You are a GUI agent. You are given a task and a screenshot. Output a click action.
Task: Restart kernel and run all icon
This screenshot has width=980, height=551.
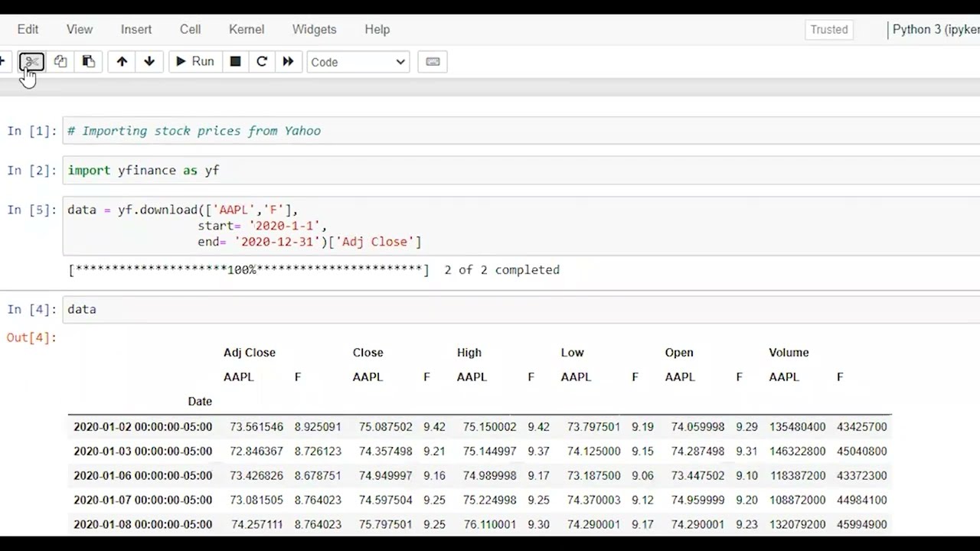288,62
